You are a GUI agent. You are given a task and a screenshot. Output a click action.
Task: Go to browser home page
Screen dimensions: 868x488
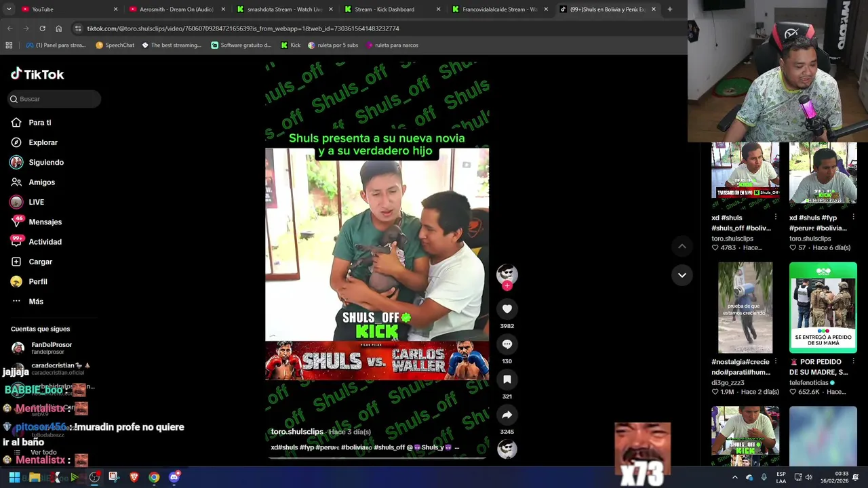58,28
